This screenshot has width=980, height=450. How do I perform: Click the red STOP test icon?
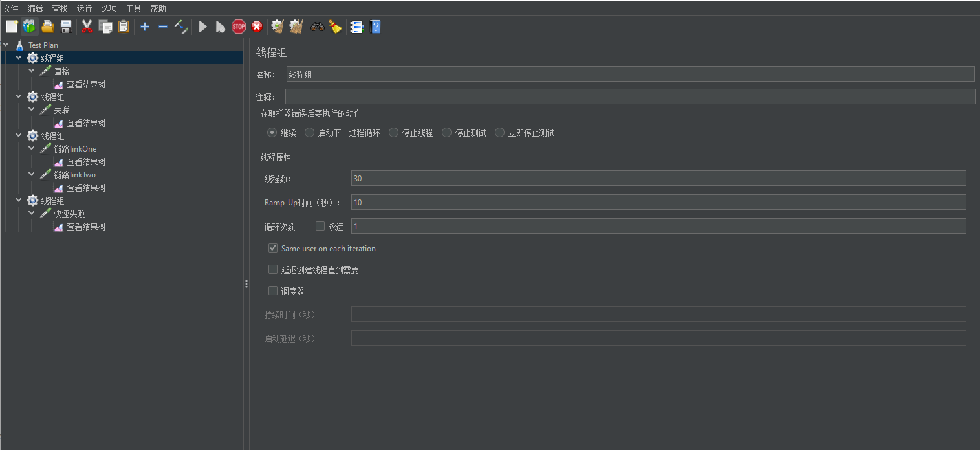pyautogui.click(x=239, y=27)
